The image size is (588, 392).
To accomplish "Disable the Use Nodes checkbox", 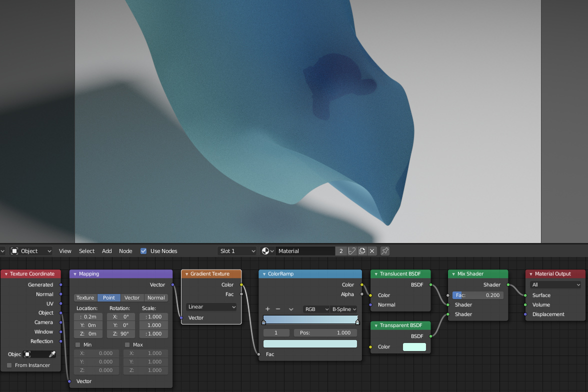I will 143,251.
